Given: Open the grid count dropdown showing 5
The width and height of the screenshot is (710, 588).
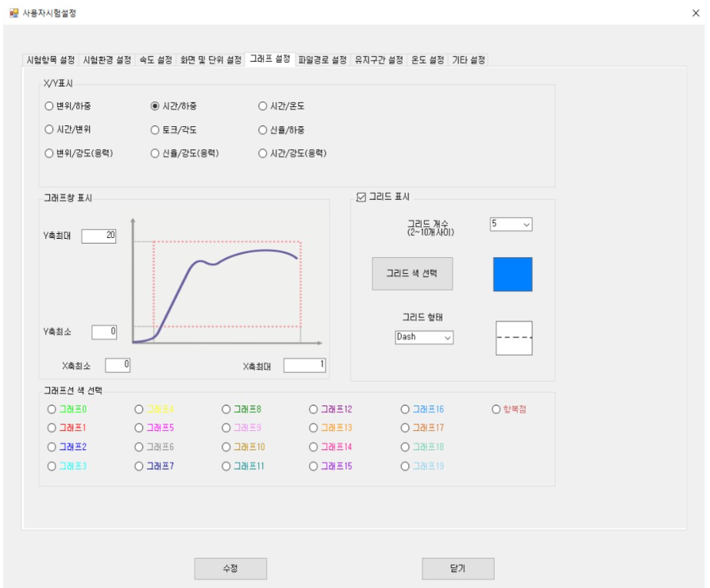Looking at the screenshot, I should pyautogui.click(x=511, y=225).
